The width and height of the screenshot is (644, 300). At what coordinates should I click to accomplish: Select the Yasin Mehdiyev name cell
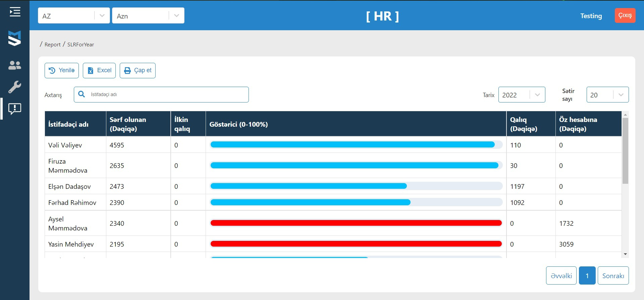coord(75,244)
